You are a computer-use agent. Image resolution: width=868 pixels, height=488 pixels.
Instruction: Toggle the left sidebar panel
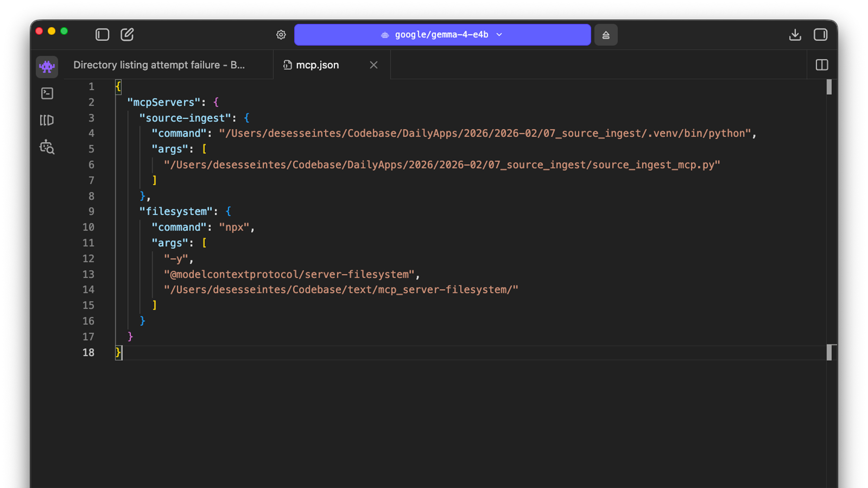tap(102, 34)
